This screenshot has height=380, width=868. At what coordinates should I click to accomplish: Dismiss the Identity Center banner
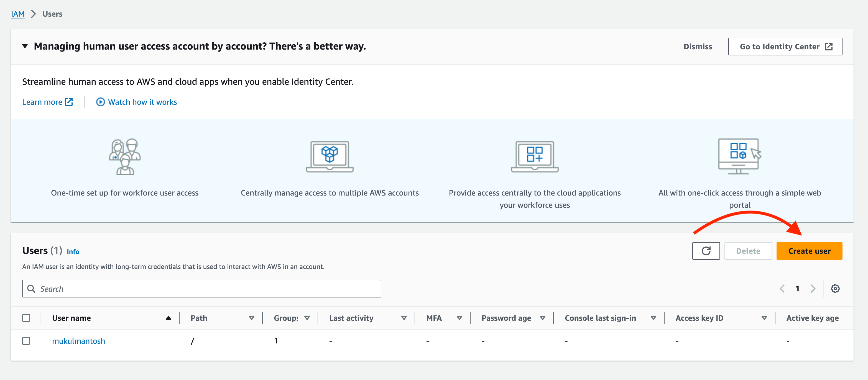tap(698, 47)
